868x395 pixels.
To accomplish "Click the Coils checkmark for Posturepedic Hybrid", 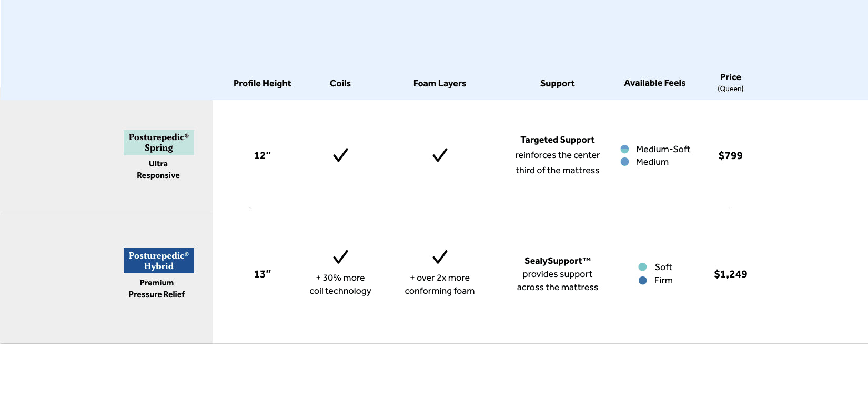I will (x=340, y=257).
